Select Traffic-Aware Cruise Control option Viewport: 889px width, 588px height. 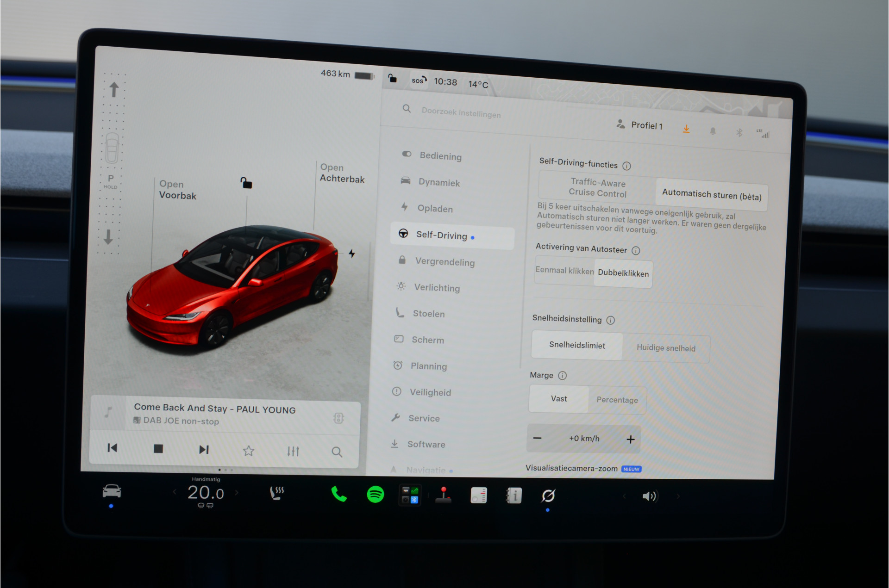pyautogui.click(x=598, y=187)
